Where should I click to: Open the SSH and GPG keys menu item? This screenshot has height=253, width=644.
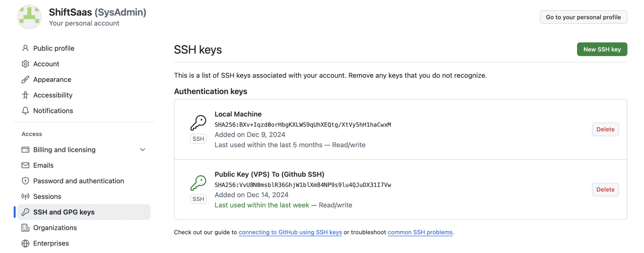64,212
